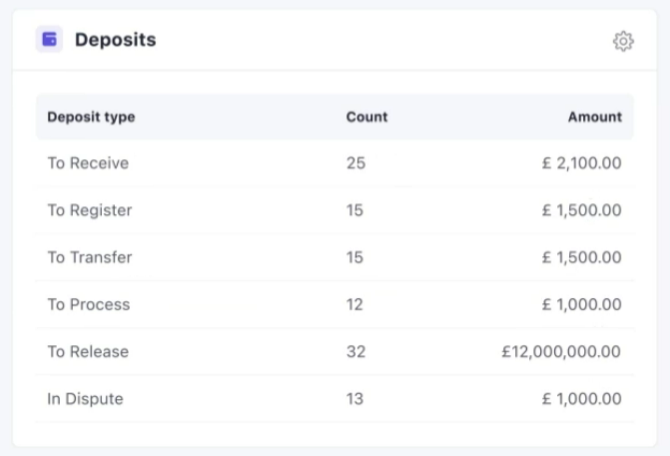Image resolution: width=670 pixels, height=456 pixels.
Task: Click the purple Deposits wallet icon
Action: point(49,40)
